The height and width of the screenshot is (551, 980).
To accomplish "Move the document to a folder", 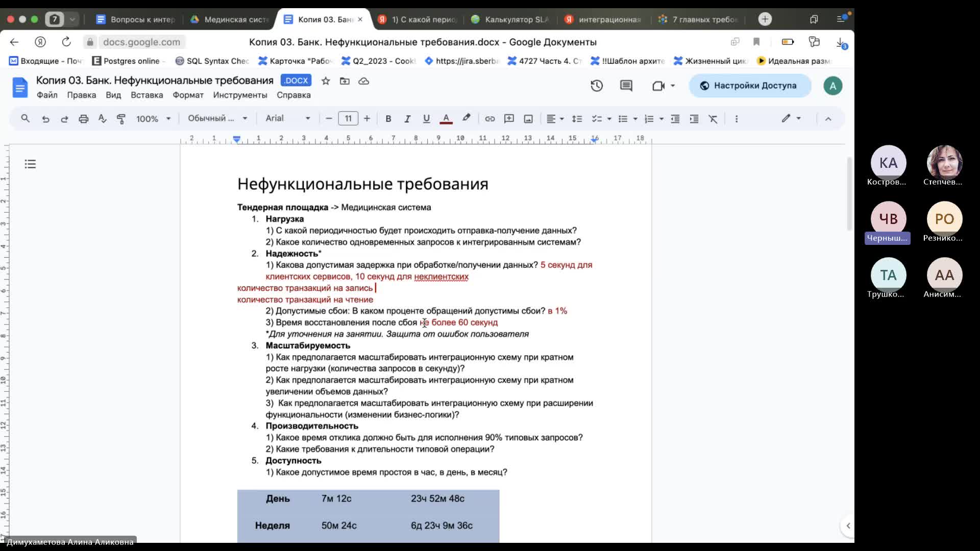I will pos(345,81).
